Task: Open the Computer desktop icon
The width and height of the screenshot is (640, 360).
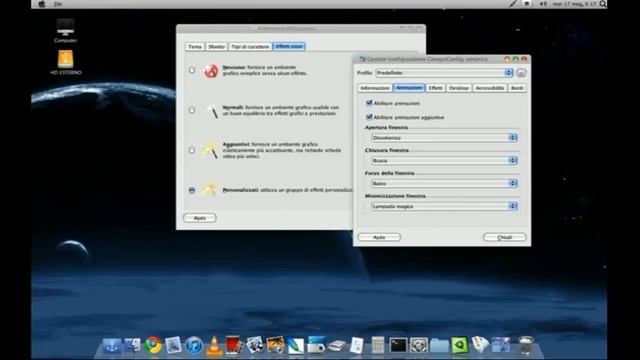Action: (65, 31)
